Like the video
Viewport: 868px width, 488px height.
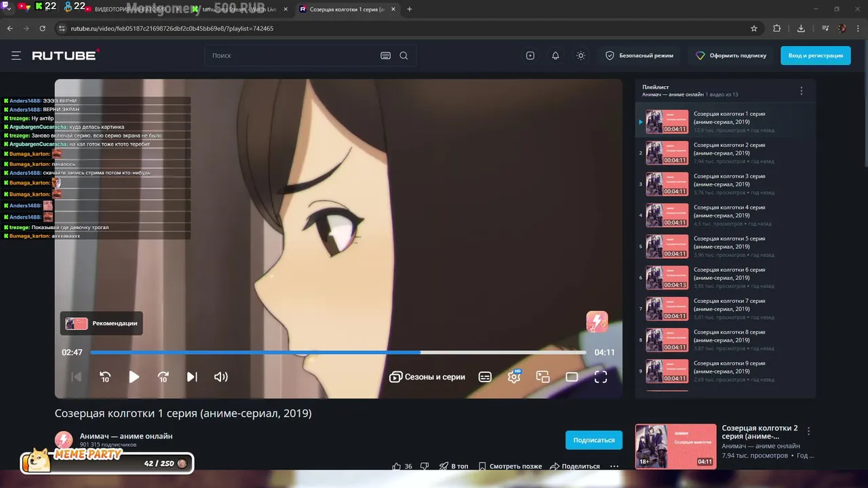tap(402, 466)
